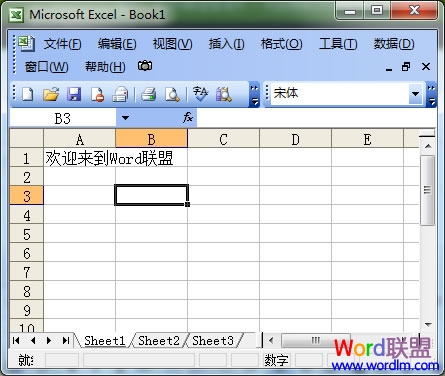This screenshot has height=376, width=445.
Task: Click the camera icon in menu bar
Action: pos(145,66)
